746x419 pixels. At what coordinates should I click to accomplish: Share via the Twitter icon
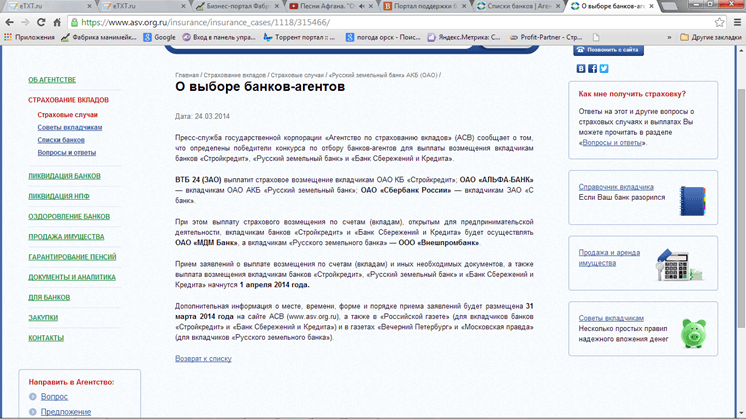[604, 68]
